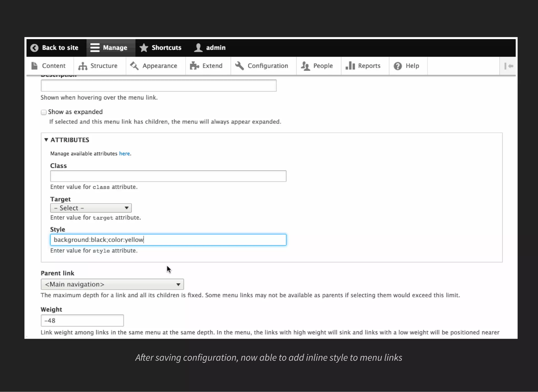The width and height of the screenshot is (538, 392).
Task: Toggle the Manage toolbar tray
Action: tap(111, 48)
